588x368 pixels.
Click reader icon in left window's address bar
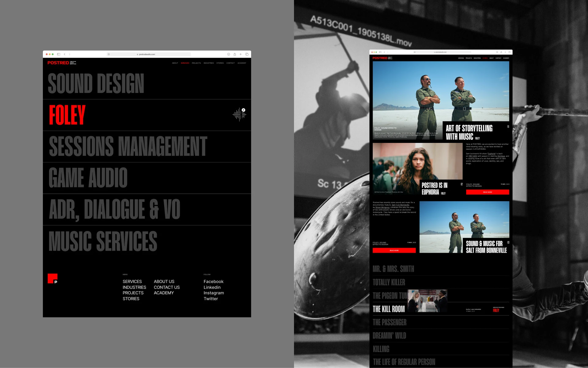click(x=109, y=54)
